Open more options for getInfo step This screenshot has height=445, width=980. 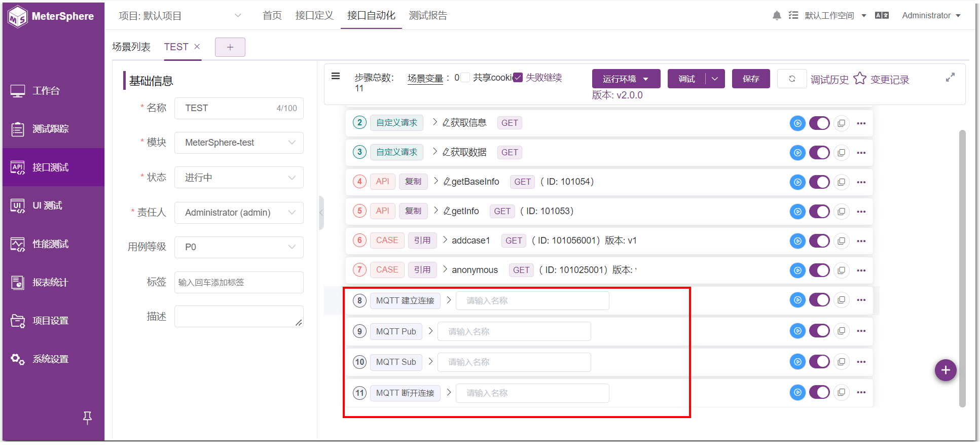pos(861,212)
